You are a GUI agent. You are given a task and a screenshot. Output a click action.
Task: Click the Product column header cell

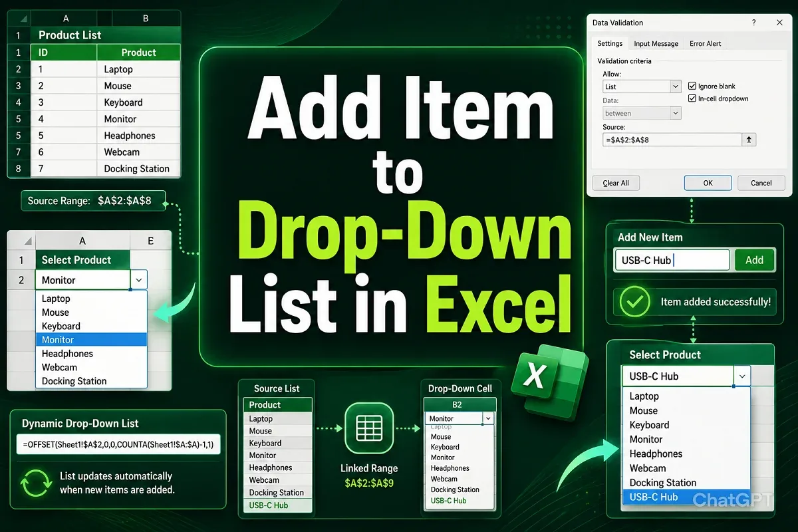[x=138, y=53]
